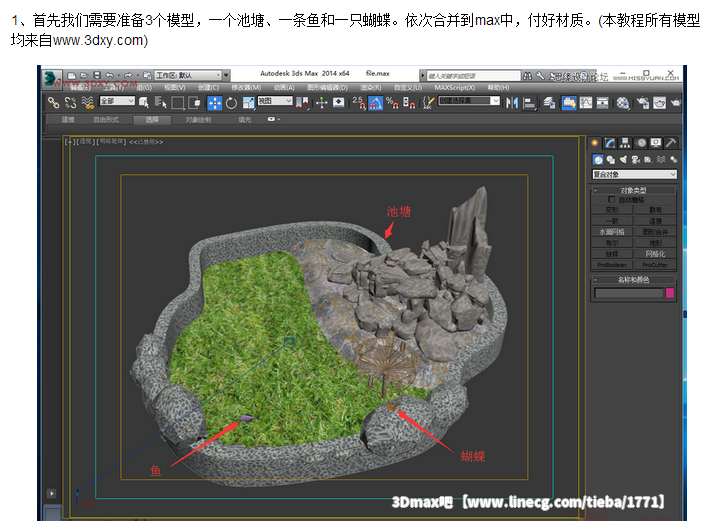Open the 帮助(H) help menu
Image resolution: width=704 pixels, height=521 pixels.
click(x=498, y=88)
